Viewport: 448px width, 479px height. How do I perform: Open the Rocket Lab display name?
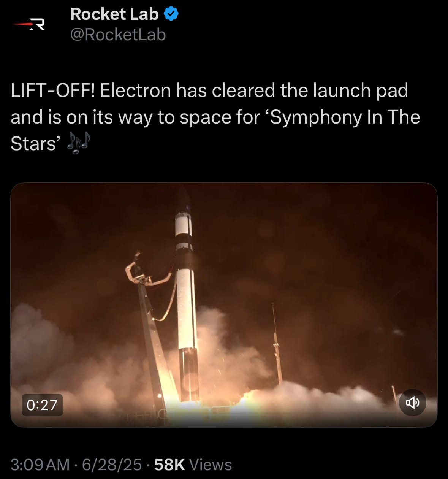point(114,14)
